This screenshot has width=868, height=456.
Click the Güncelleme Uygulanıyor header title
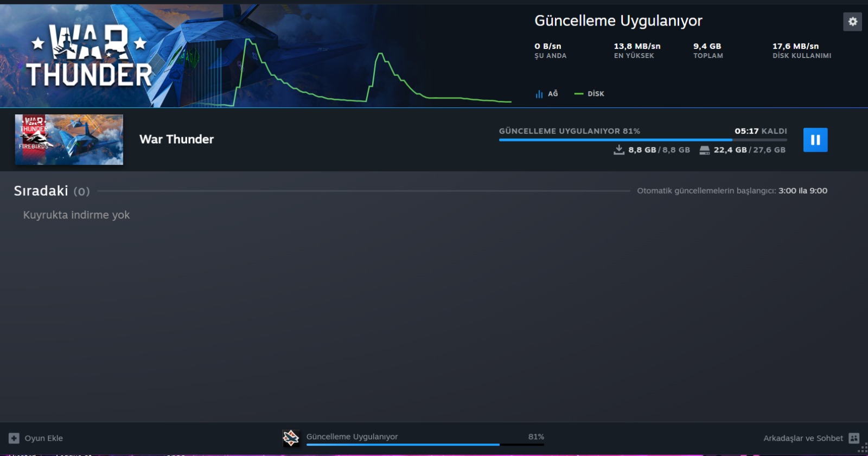click(x=618, y=21)
